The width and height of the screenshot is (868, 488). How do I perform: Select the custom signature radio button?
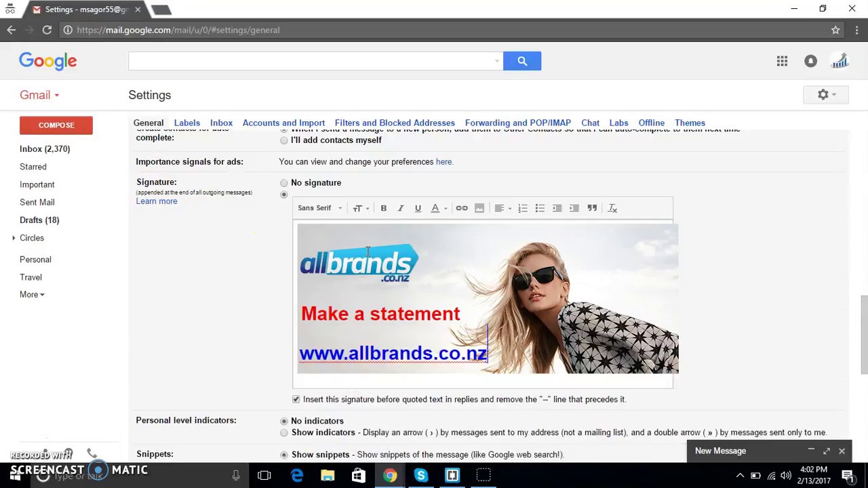coord(284,195)
